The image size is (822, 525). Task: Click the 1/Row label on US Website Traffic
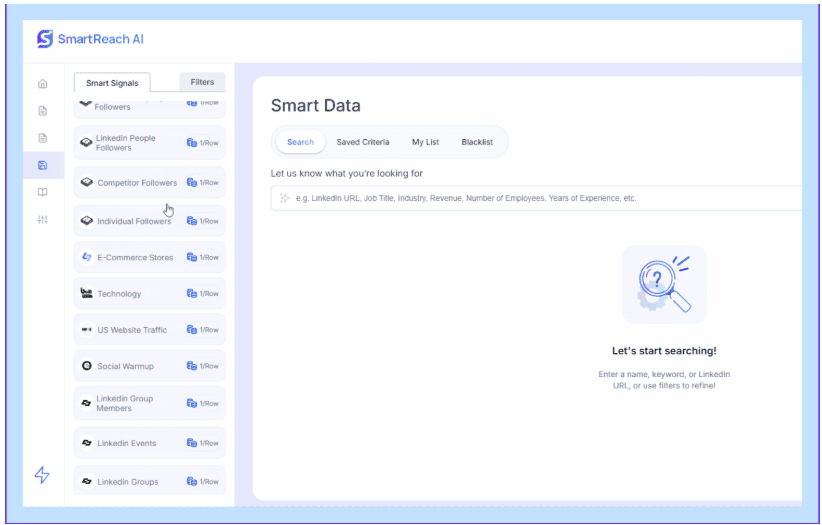pos(209,329)
